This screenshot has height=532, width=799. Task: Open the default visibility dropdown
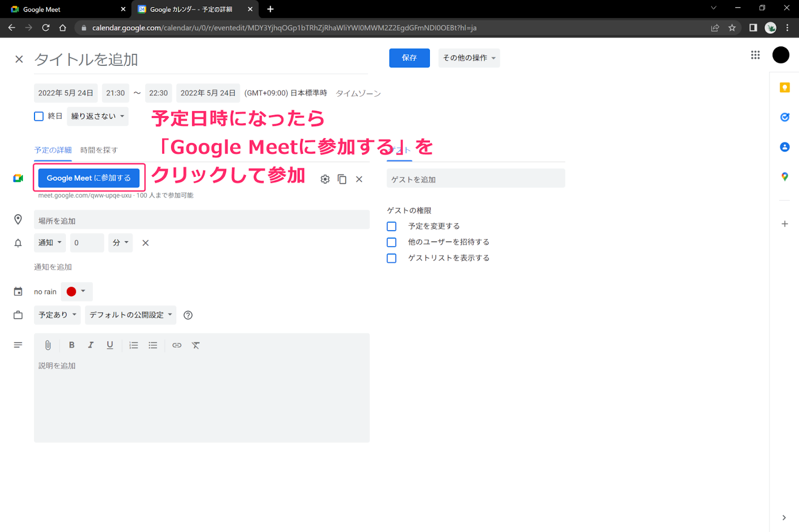tap(130, 315)
